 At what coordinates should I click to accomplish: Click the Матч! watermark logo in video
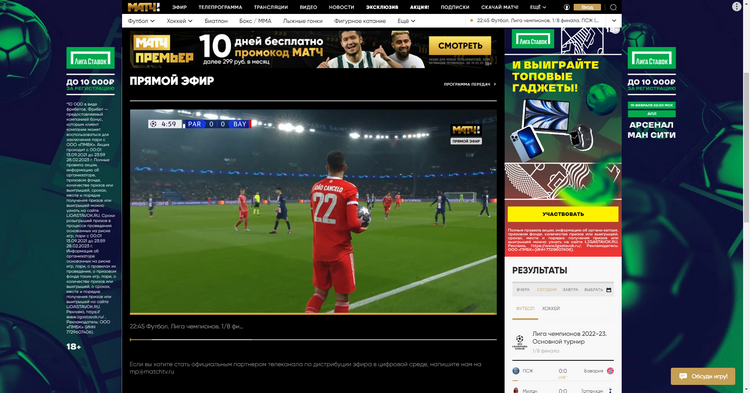pyautogui.click(x=466, y=130)
